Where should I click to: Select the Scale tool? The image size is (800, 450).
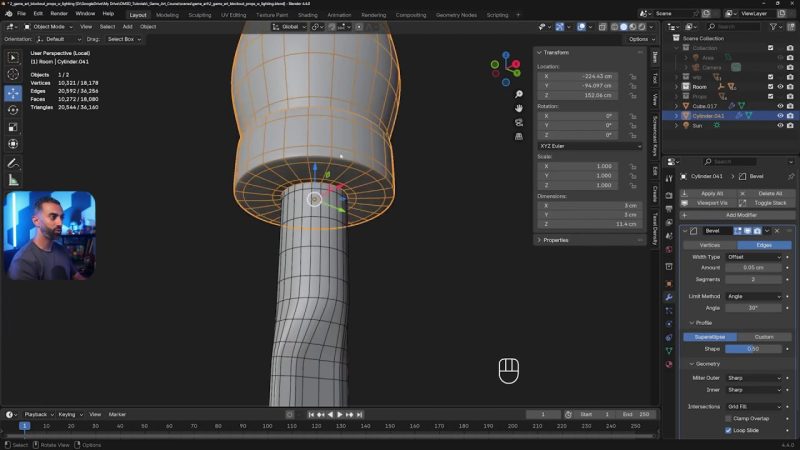[x=13, y=127]
